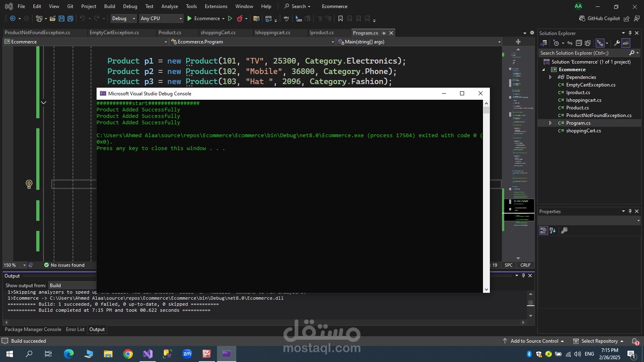Open the Visual Studio icon in the taskbar
This screenshot has height=362, width=644.
[x=148, y=354]
